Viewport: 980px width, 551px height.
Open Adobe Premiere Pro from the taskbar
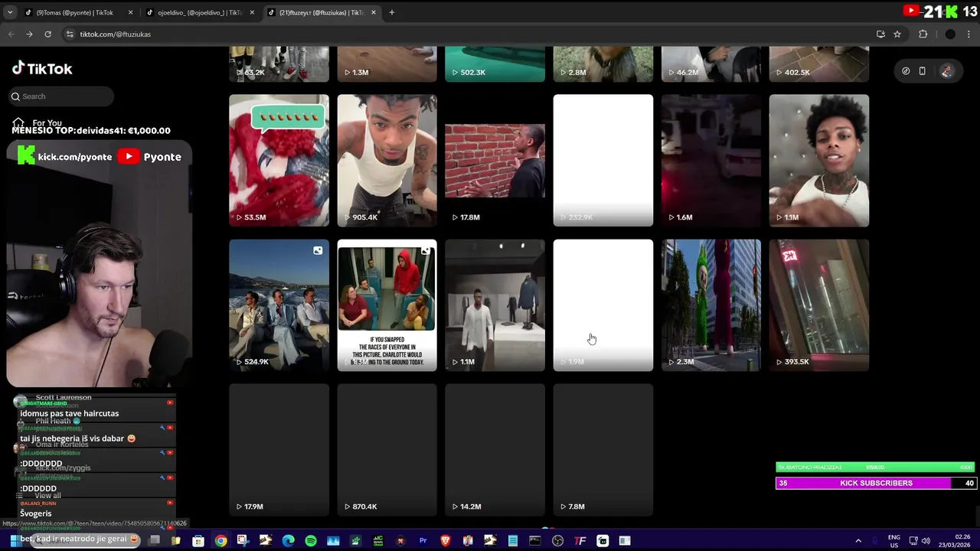pyautogui.click(x=423, y=540)
